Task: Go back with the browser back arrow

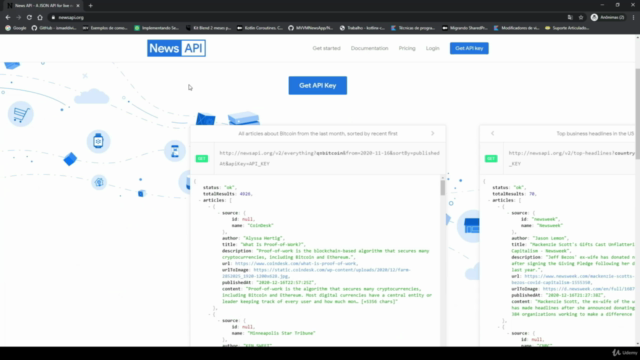Action: coord(8,18)
